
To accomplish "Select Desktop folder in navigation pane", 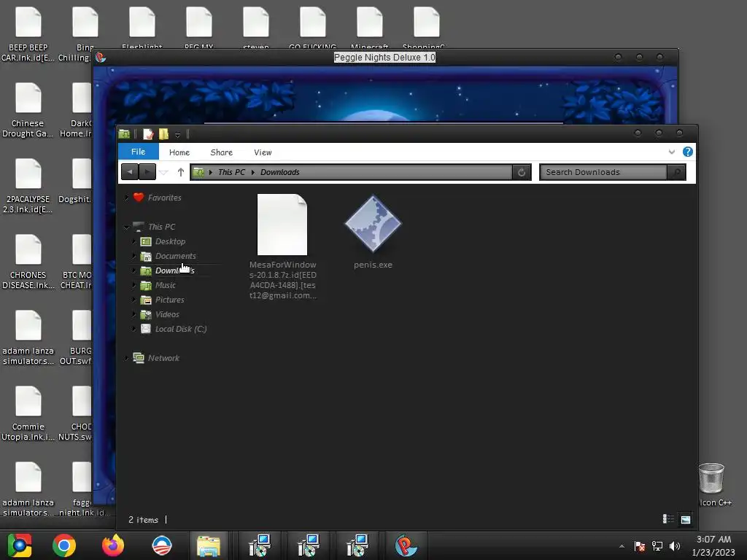I will tap(170, 241).
